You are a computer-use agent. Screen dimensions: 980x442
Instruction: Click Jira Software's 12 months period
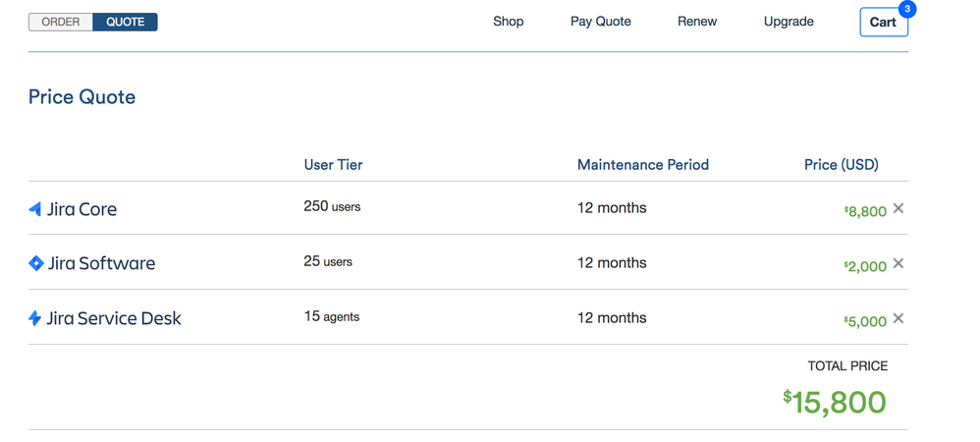tap(612, 262)
